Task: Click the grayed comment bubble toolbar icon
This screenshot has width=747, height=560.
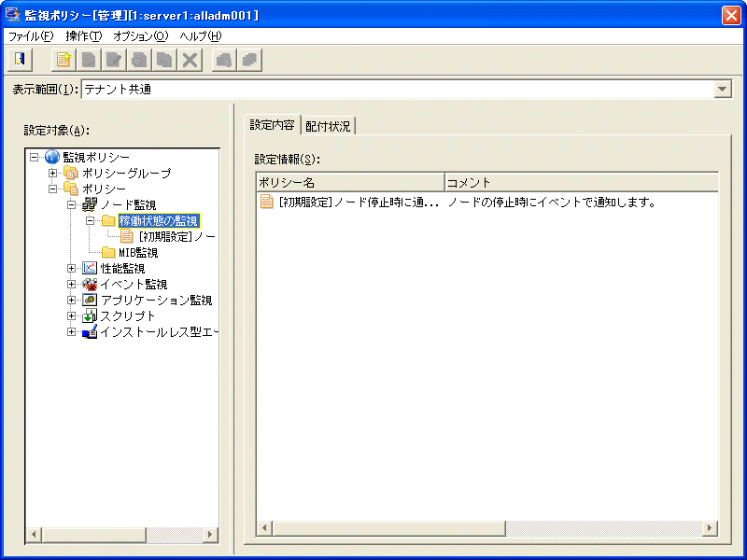Action: point(139,60)
